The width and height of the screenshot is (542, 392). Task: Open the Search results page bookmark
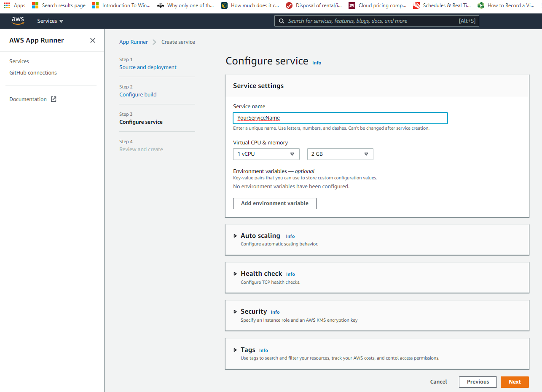59,5
